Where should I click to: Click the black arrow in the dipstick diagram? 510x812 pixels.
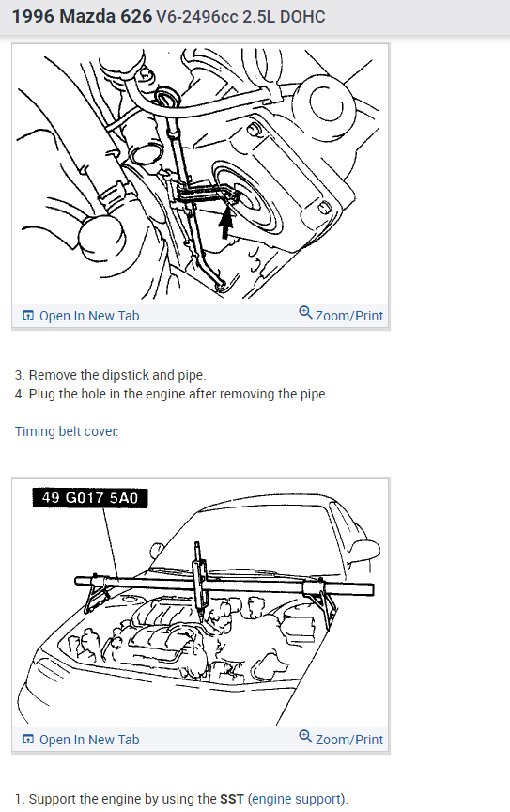[x=225, y=222]
